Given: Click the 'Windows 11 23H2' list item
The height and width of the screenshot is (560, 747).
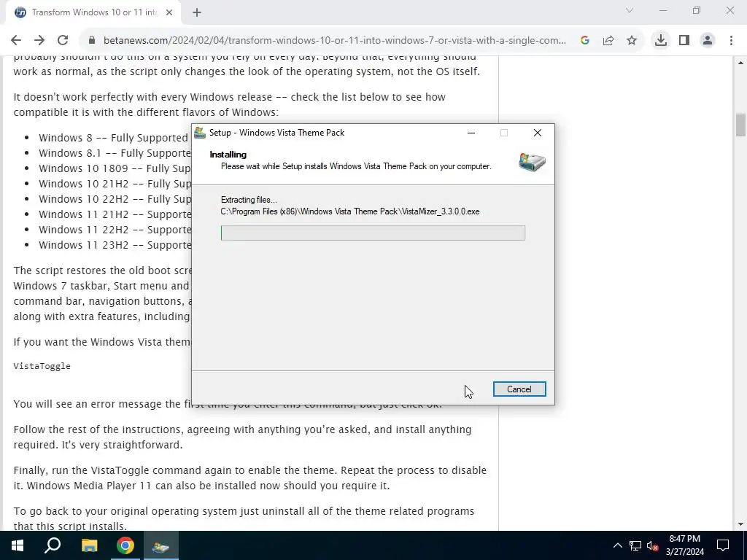Looking at the screenshot, I should [115, 245].
